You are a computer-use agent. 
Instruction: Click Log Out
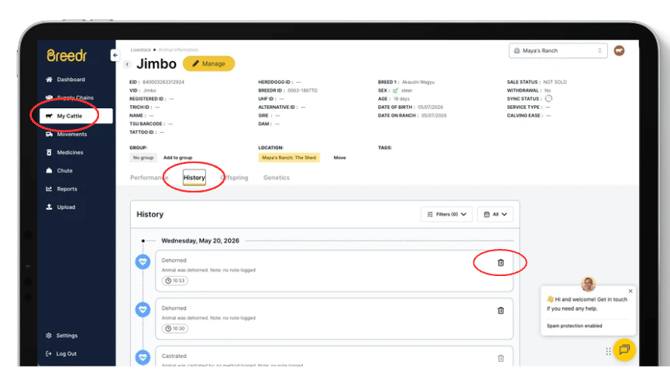[66, 354]
